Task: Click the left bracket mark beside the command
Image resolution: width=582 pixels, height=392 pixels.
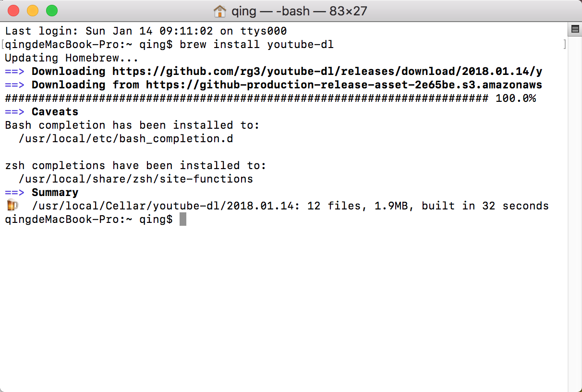Action: pos(2,45)
